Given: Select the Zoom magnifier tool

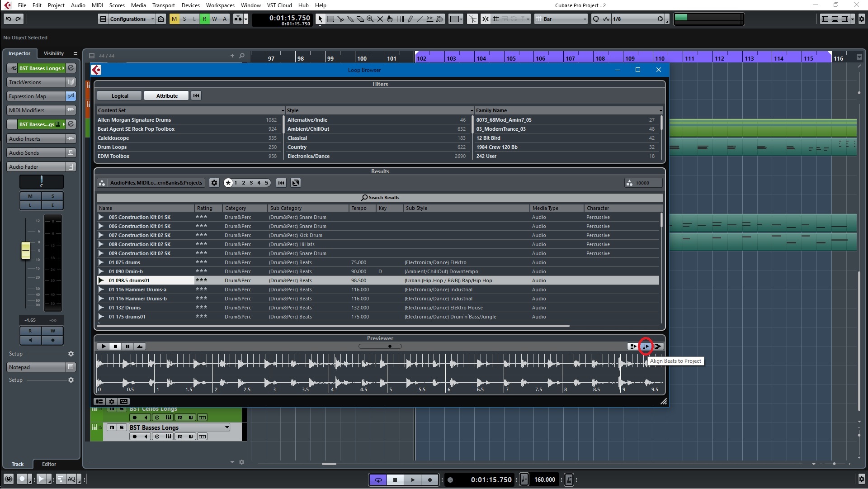Looking at the screenshot, I should (x=370, y=19).
